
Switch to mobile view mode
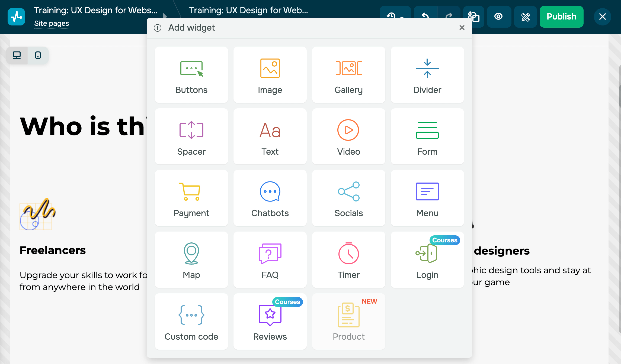(x=38, y=55)
